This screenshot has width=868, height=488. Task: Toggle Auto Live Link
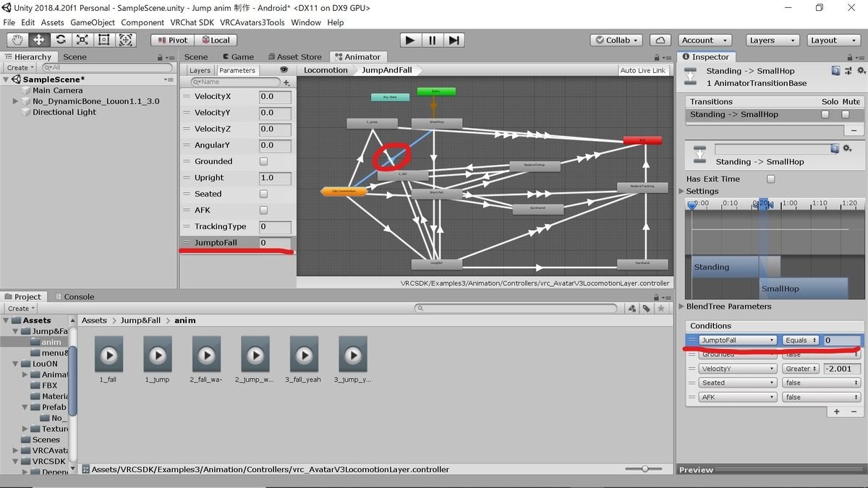[642, 70]
